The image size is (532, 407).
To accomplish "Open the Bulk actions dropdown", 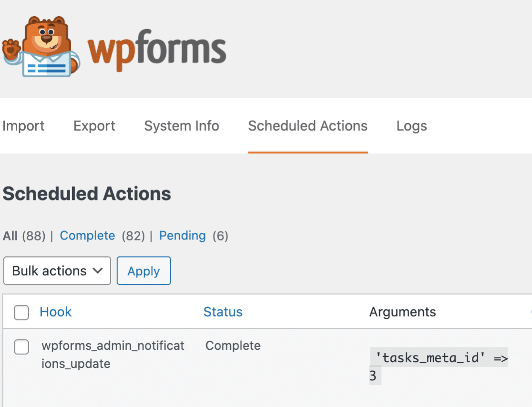I will [x=57, y=271].
